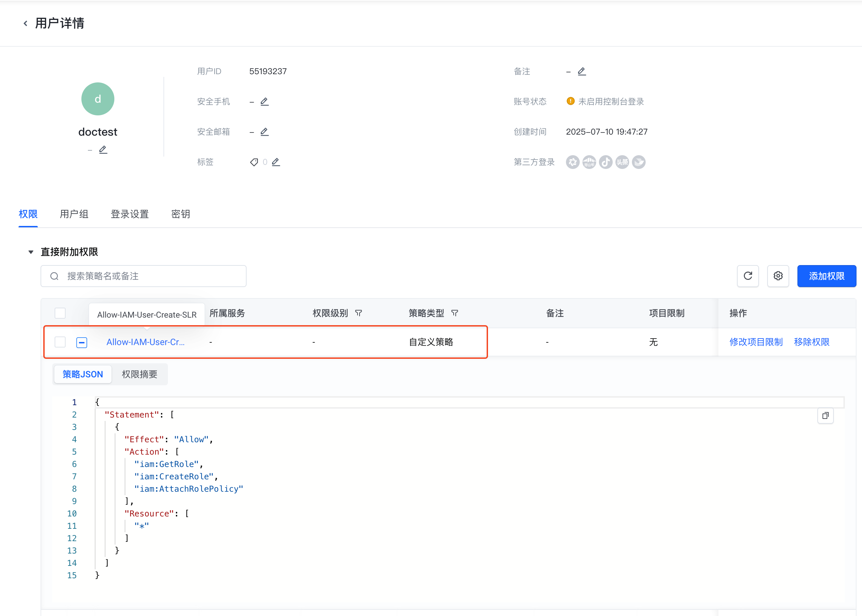Image resolution: width=862 pixels, height=616 pixels.
Task: Copy policy JSON with copy icon
Action: click(x=825, y=416)
